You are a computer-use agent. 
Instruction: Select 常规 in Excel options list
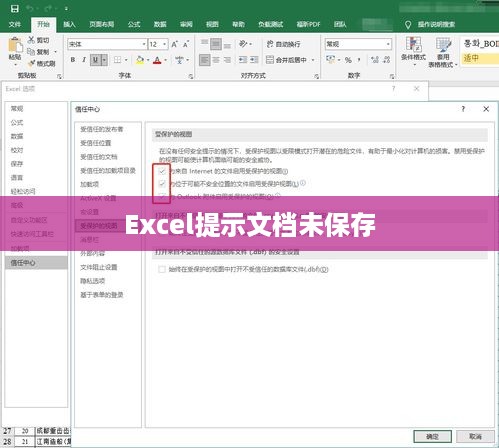pyautogui.click(x=36, y=108)
